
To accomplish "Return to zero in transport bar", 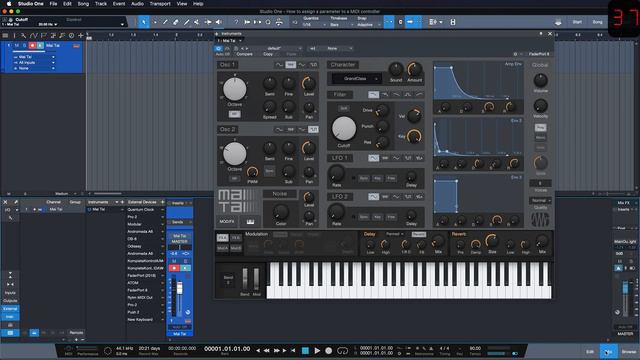I will pyautogui.click(x=293, y=350).
